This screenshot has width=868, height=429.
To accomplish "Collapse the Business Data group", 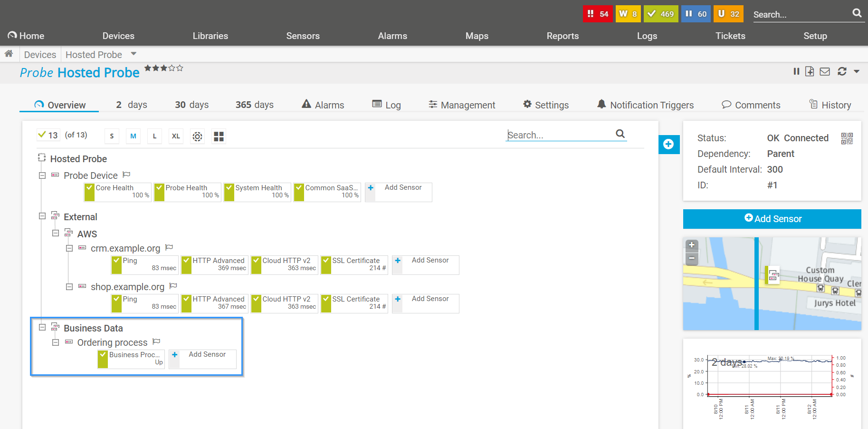I will coord(42,327).
